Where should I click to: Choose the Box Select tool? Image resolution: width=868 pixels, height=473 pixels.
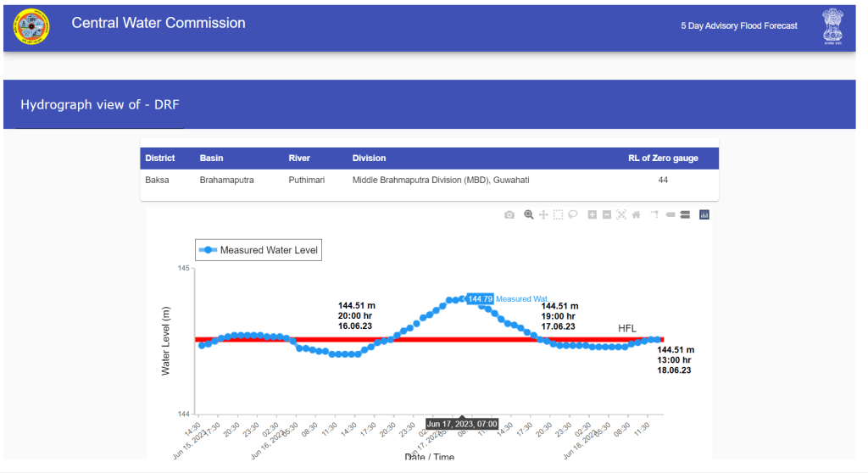558,215
